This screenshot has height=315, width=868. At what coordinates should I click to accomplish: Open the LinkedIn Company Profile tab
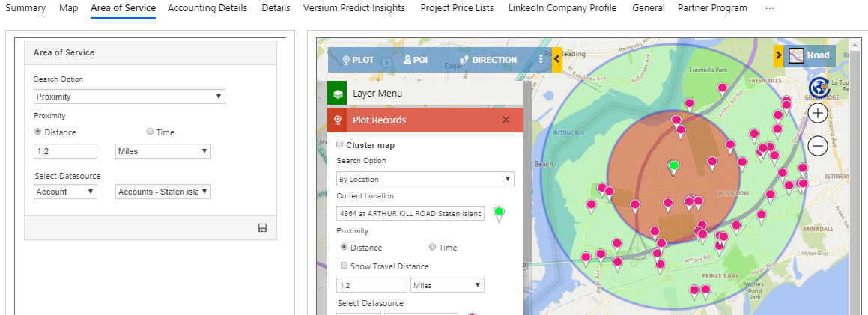[562, 8]
